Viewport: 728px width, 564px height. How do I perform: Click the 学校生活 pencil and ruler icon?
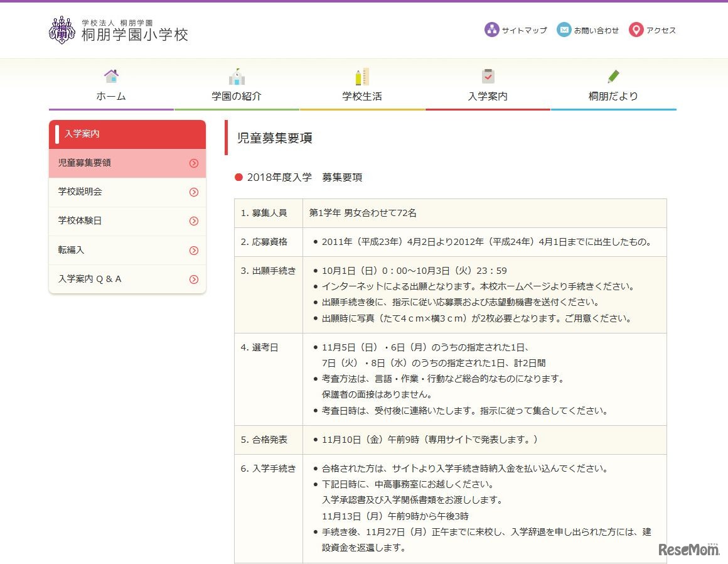point(362,76)
